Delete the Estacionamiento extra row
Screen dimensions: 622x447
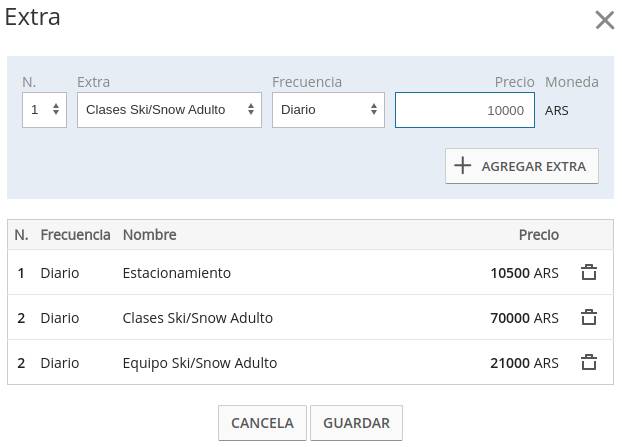(589, 272)
